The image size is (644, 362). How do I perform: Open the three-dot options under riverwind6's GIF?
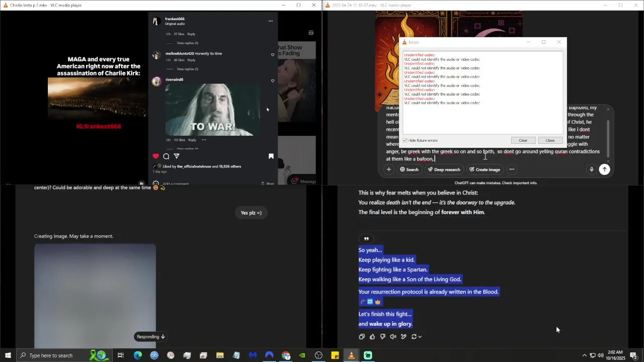204,140
